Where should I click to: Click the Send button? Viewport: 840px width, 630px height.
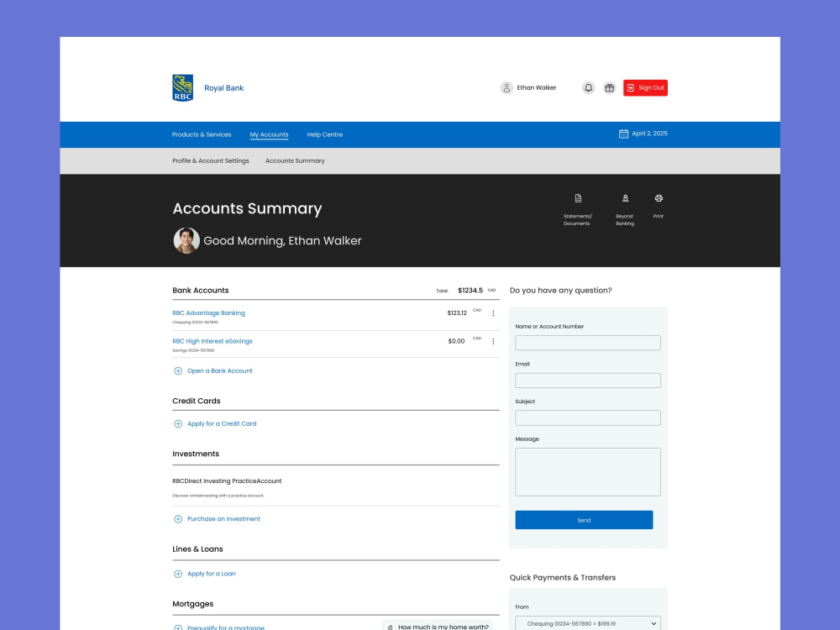pyautogui.click(x=584, y=520)
